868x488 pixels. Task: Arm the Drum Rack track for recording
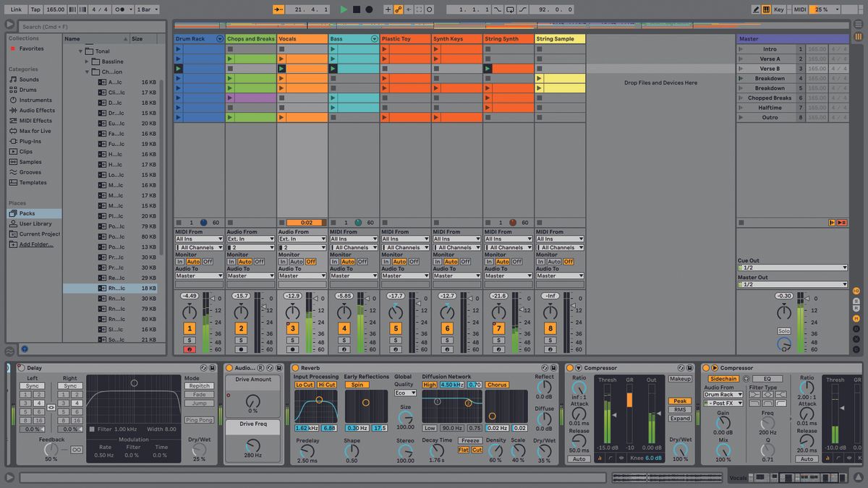pyautogui.click(x=190, y=348)
